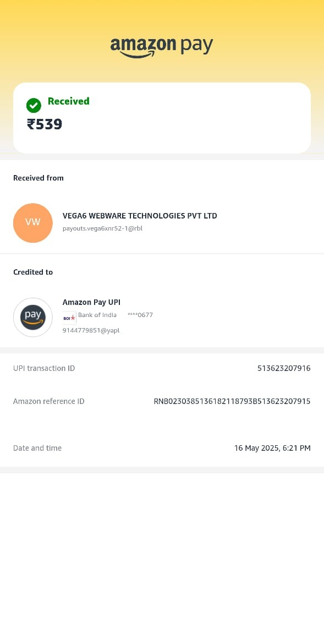Click the Amazon Pay UPI round icon
Image resolution: width=324 pixels, height=644 pixels.
(33, 318)
